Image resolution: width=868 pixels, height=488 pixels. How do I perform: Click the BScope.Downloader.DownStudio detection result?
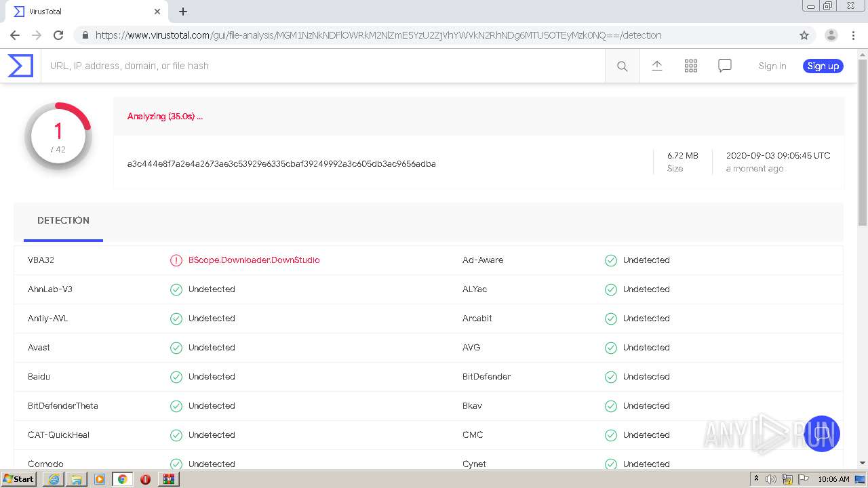coord(254,260)
